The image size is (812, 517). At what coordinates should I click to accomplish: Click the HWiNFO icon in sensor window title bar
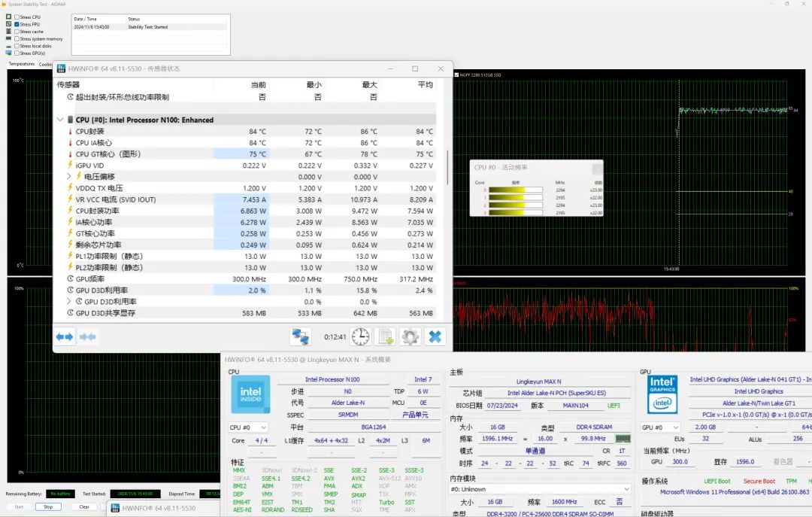(61, 68)
